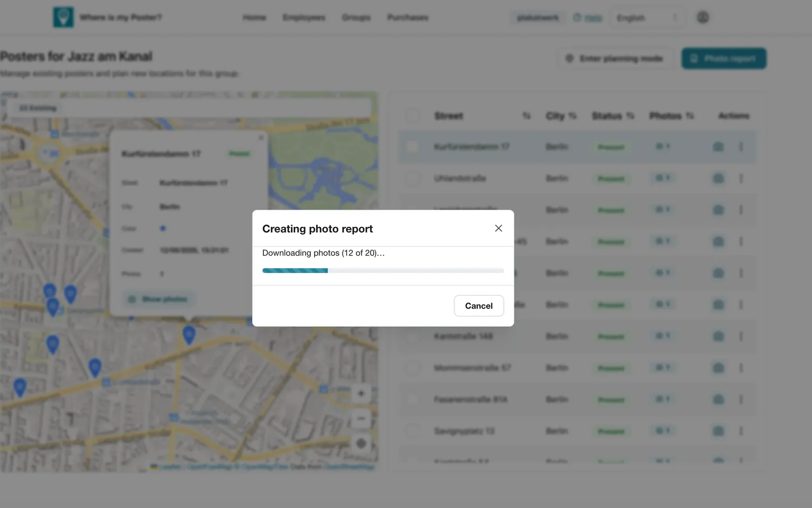Expand the English language dropdown

pos(647,18)
